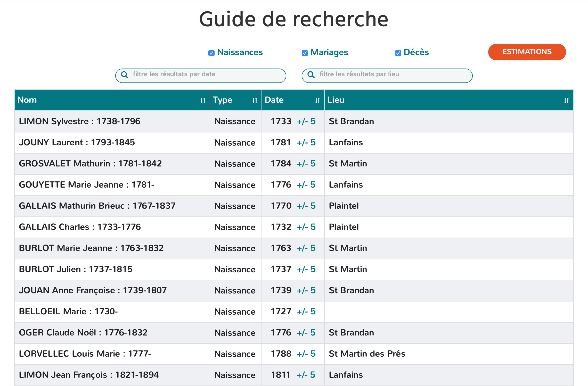Viewport: 588px width, 386px height.
Task: Click the Date column header label
Action: tap(274, 100)
